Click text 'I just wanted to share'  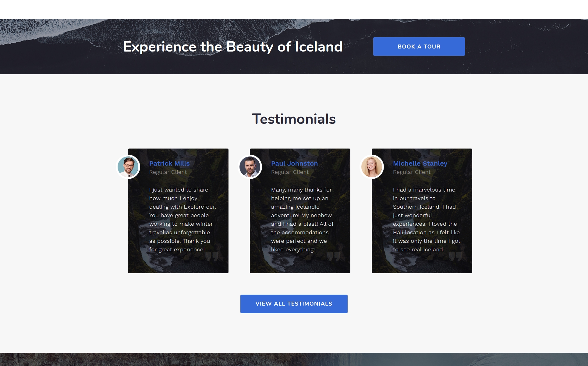coord(179,190)
